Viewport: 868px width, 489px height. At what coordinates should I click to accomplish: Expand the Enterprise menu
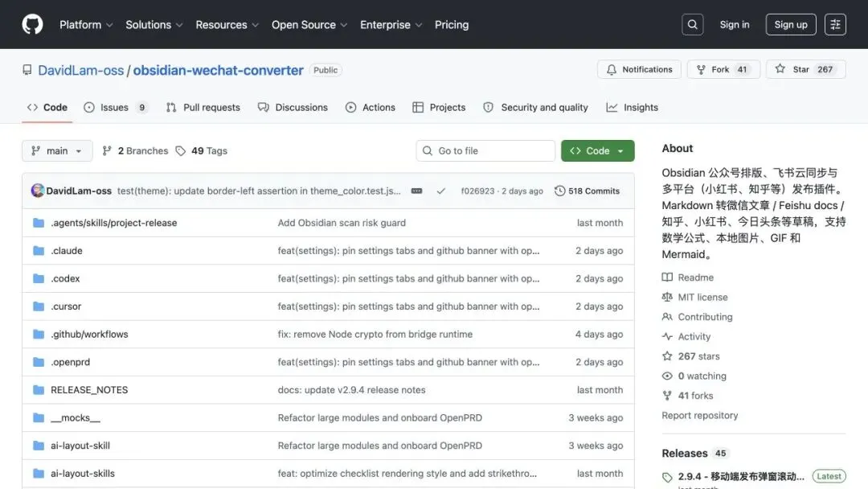point(391,25)
